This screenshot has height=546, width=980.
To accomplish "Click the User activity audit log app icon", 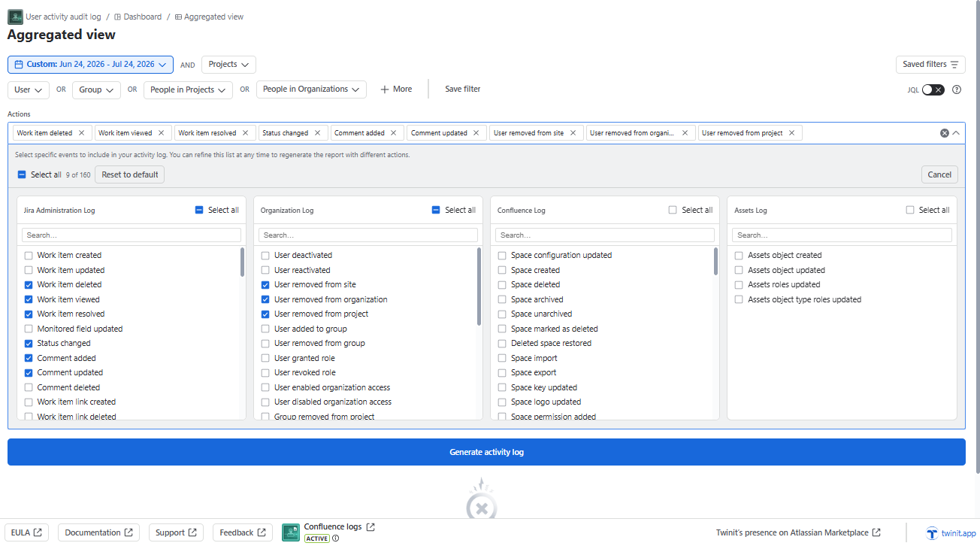I will tap(15, 17).
